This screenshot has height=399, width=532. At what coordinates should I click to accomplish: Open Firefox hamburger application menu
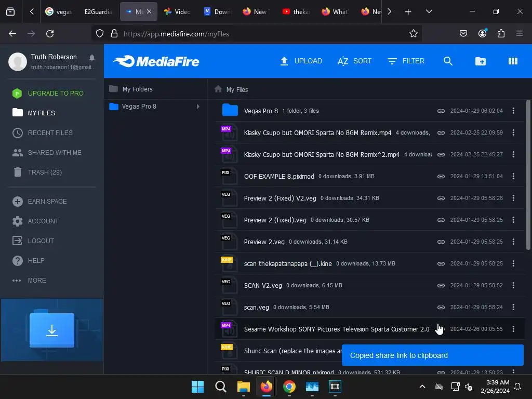(519, 33)
